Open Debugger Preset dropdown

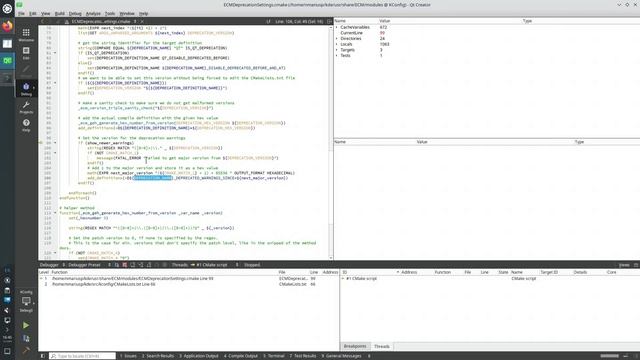[88, 265]
